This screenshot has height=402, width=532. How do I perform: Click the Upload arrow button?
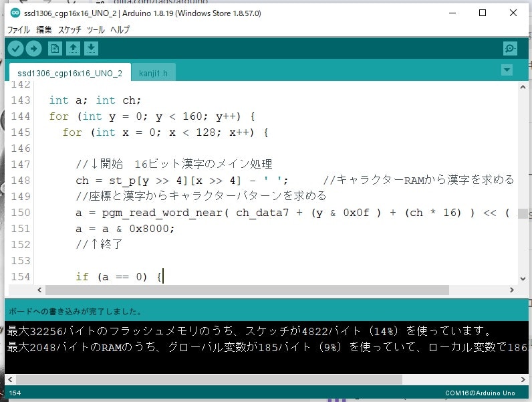(x=33, y=49)
